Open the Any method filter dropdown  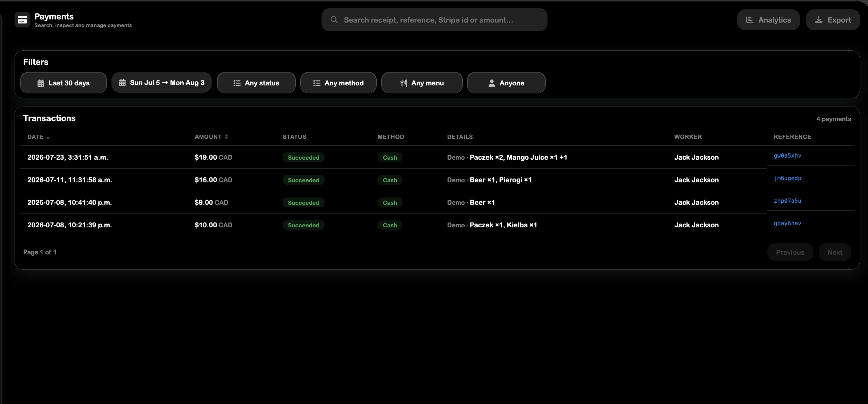339,83
